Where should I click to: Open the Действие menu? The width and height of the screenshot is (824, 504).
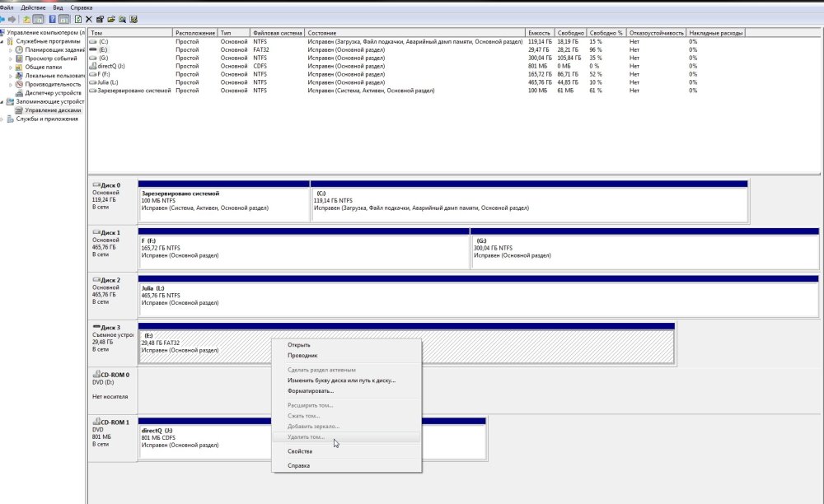34,7
